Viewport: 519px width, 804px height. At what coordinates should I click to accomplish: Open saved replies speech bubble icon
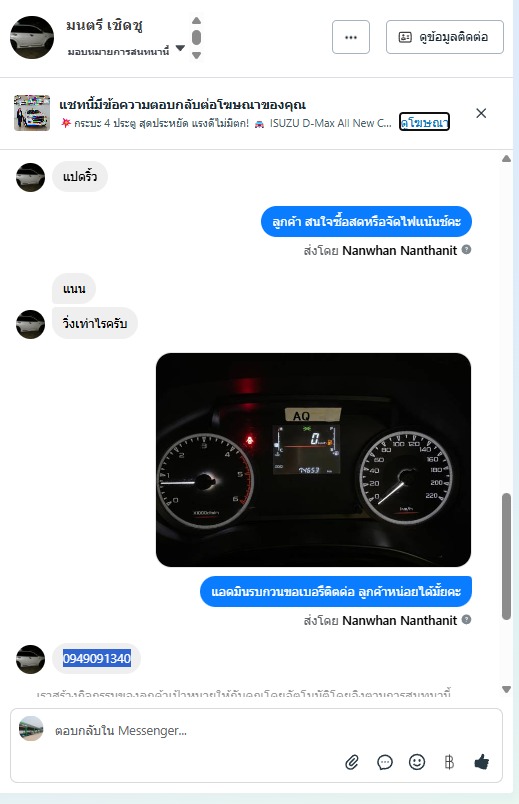pyautogui.click(x=385, y=762)
